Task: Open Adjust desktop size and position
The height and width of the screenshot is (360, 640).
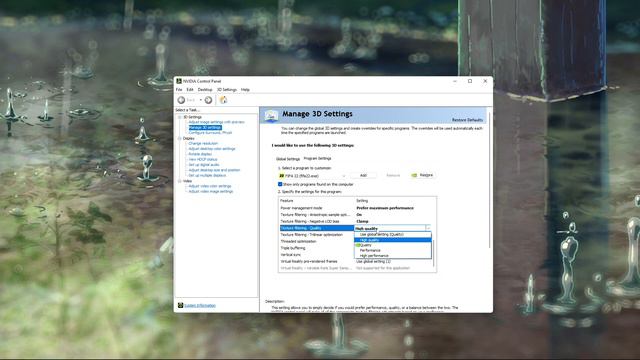Action: pos(214,170)
